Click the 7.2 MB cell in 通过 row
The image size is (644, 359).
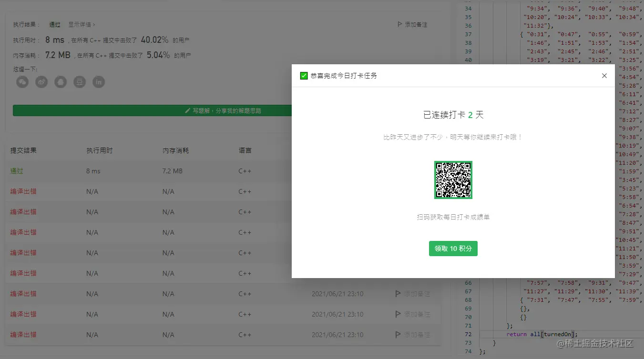point(173,171)
